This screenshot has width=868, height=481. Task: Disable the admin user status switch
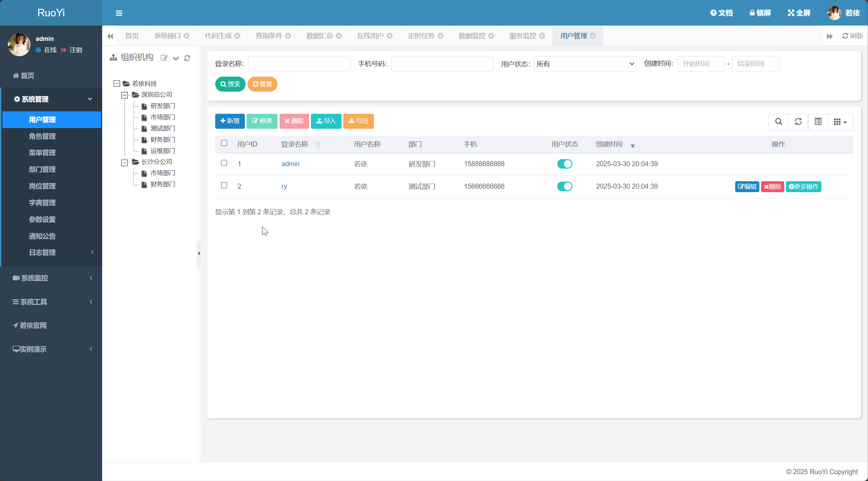point(565,164)
